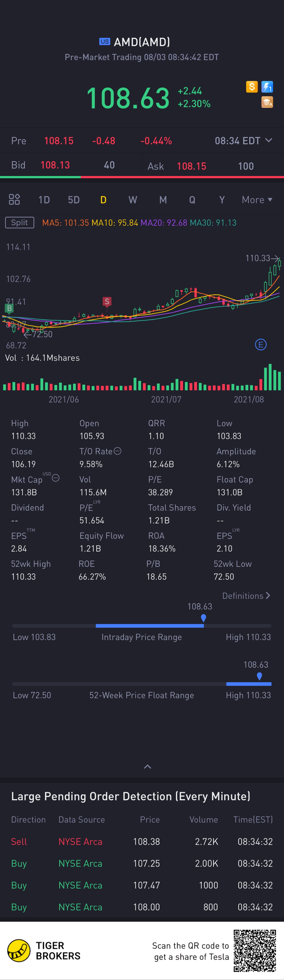284x980 pixels.
Task: Tap the MA20: 92.68 indicator label
Action: 164,223
